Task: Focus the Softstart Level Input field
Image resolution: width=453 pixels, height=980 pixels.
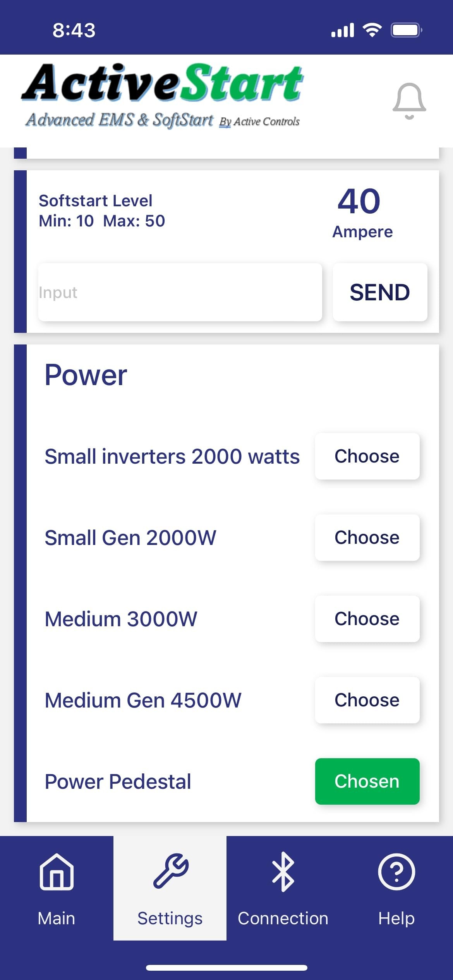Action: pyautogui.click(x=180, y=292)
